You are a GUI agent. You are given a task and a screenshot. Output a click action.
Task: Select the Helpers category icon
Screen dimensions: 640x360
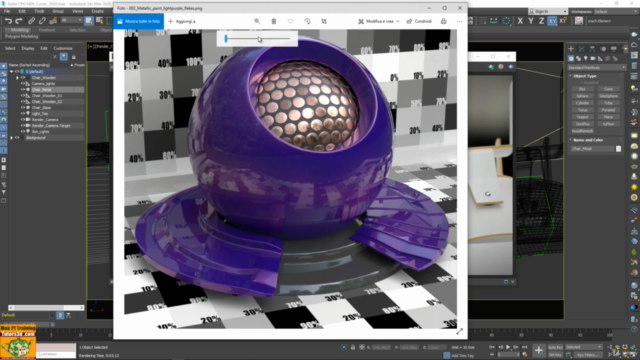click(600, 59)
